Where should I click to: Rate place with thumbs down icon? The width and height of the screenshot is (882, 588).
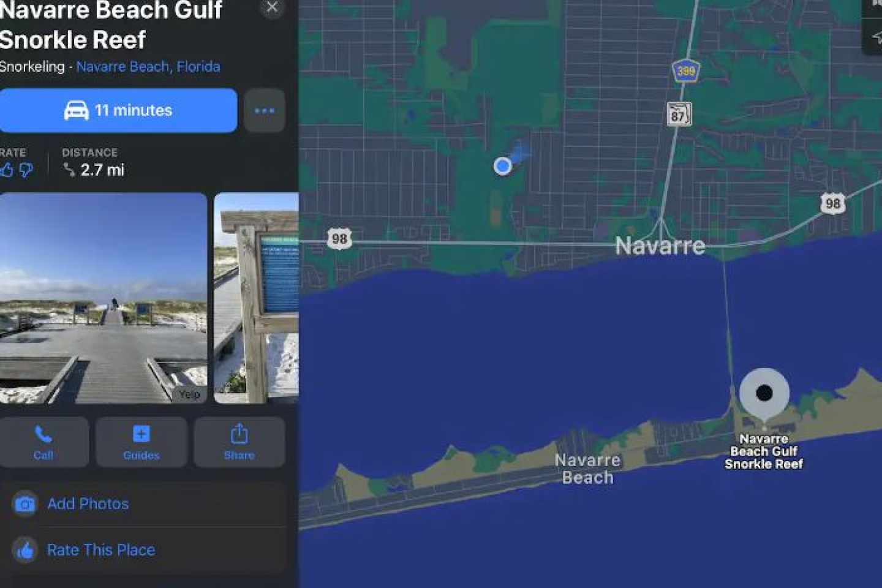(26, 170)
